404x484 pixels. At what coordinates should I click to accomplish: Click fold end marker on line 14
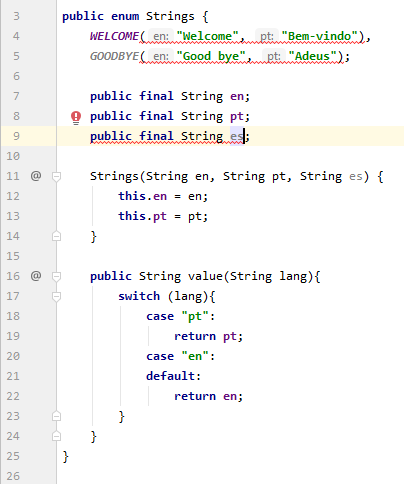(x=56, y=236)
